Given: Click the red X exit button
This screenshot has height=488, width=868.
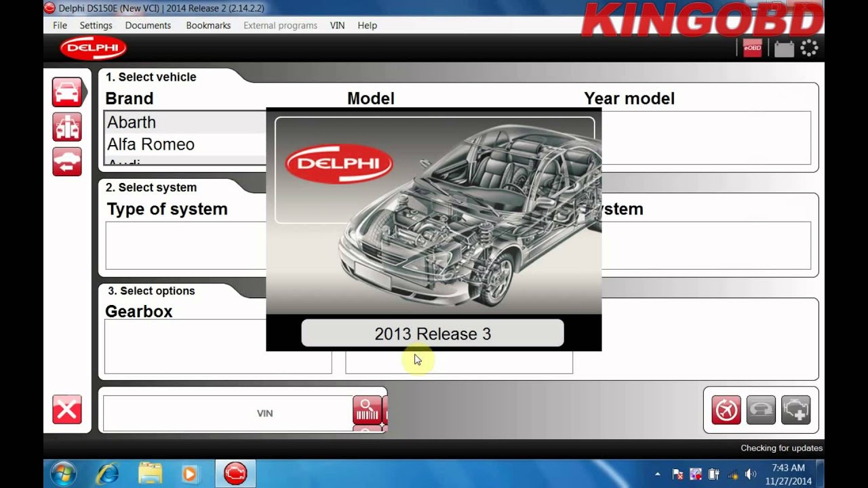Looking at the screenshot, I should click(x=67, y=410).
